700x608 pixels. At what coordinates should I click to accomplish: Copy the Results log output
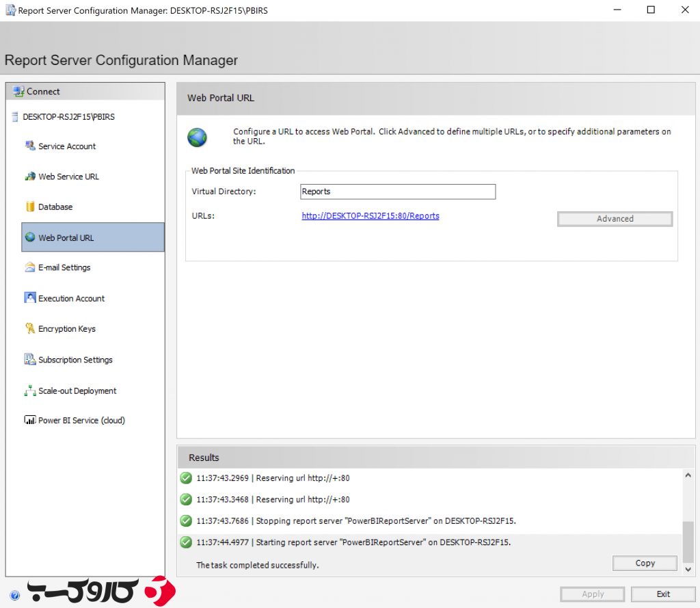(x=643, y=563)
